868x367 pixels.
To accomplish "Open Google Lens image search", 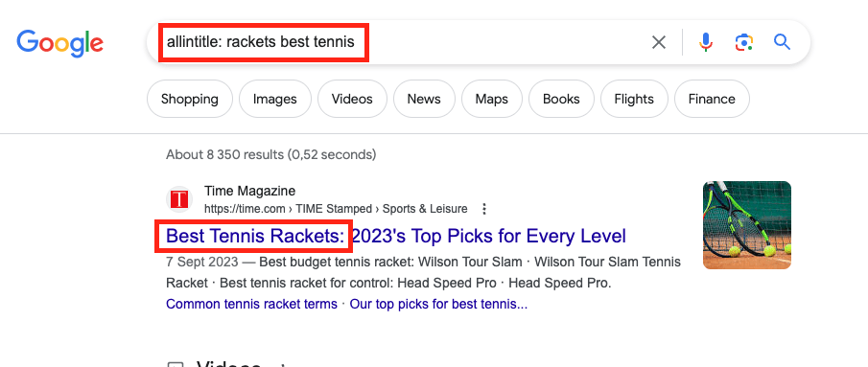I will click(x=744, y=42).
